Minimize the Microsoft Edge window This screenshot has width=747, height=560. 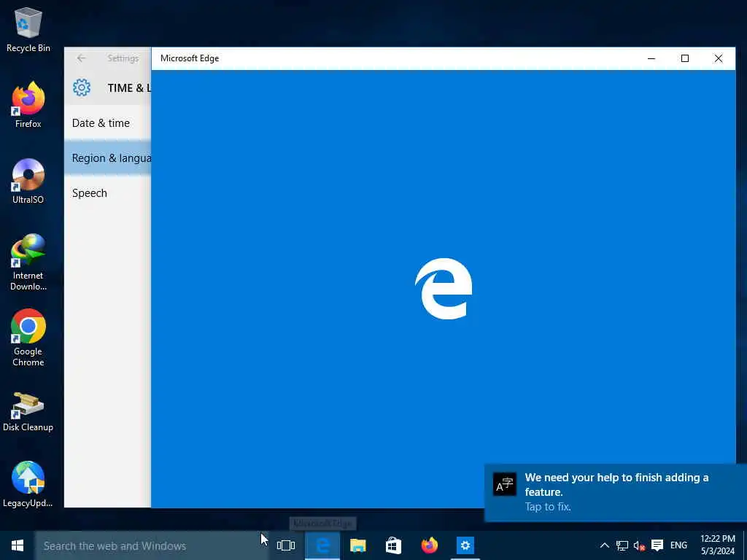click(x=651, y=58)
